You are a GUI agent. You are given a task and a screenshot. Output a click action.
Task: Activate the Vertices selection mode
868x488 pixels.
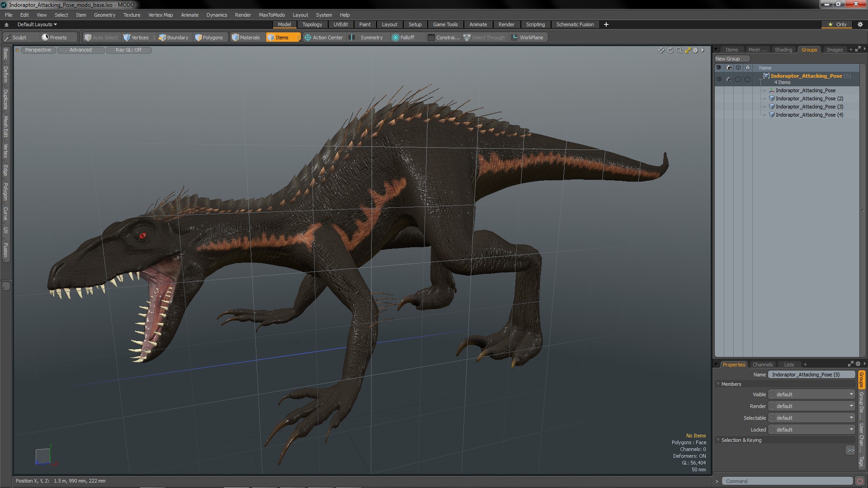(x=136, y=38)
